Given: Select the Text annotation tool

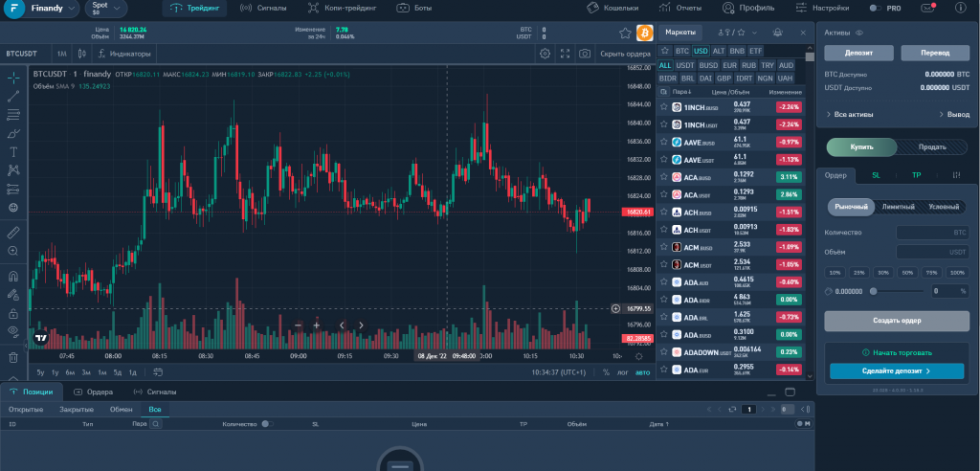Looking at the screenshot, I should pos(13,151).
